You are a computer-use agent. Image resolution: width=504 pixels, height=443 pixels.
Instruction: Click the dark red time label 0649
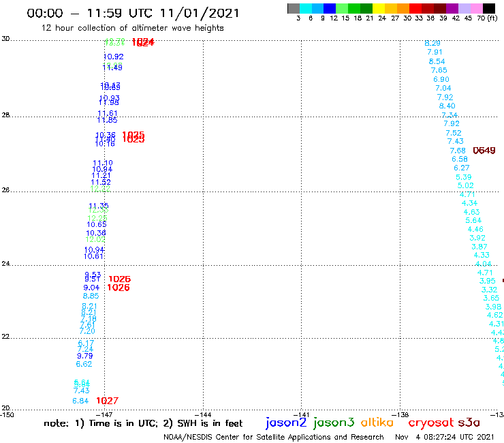(x=484, y=150)
